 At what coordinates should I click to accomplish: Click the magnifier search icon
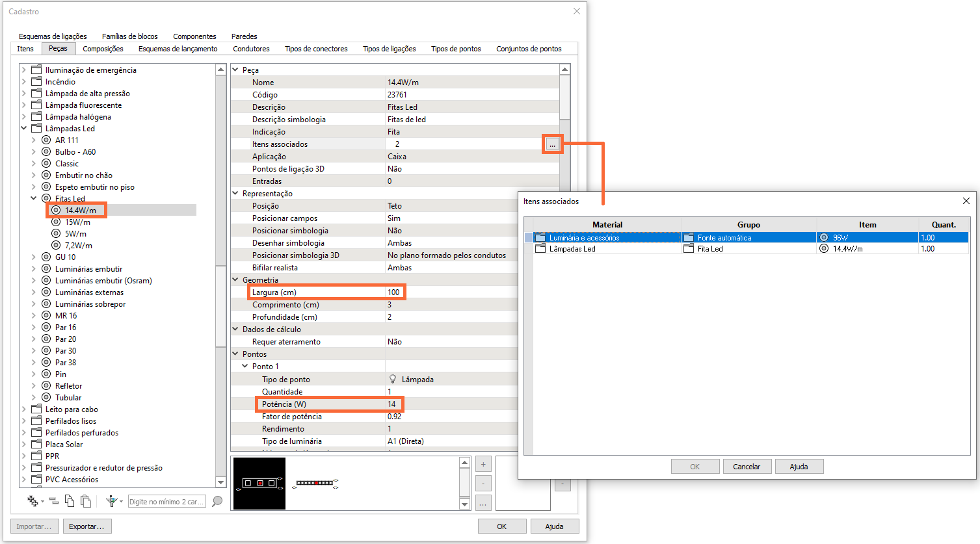click(217, 501)
